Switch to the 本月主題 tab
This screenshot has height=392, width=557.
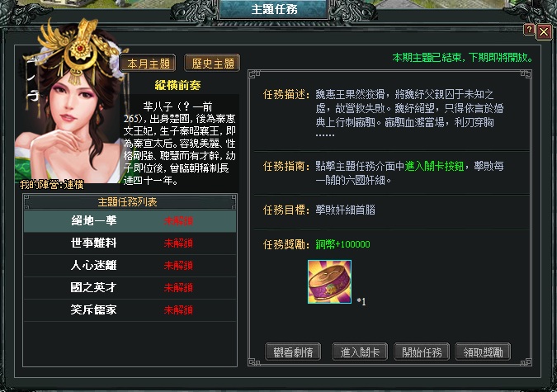149,64
